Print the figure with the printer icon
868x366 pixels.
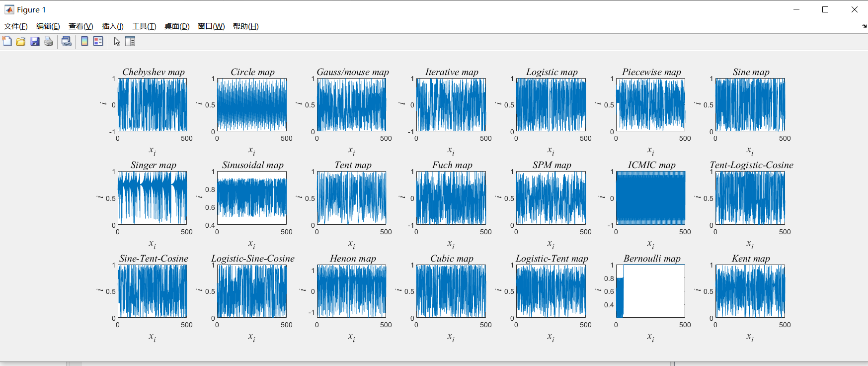(x=49, y=42)
